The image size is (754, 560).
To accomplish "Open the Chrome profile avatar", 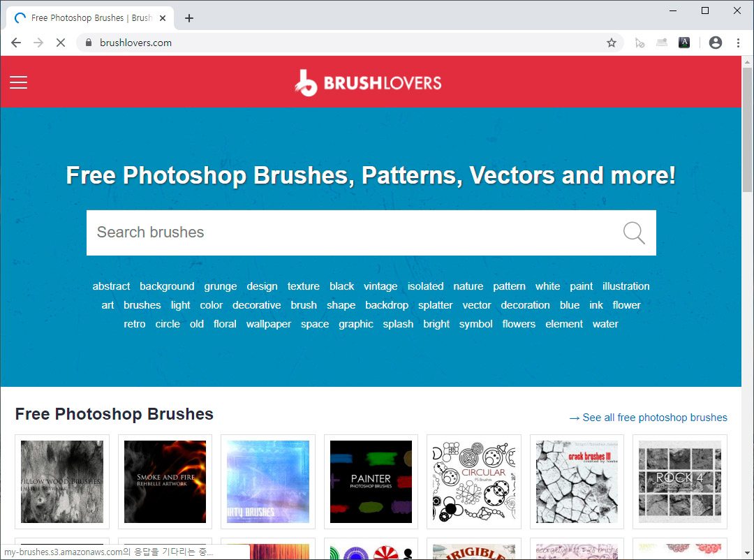I will [x=716, y=43].
